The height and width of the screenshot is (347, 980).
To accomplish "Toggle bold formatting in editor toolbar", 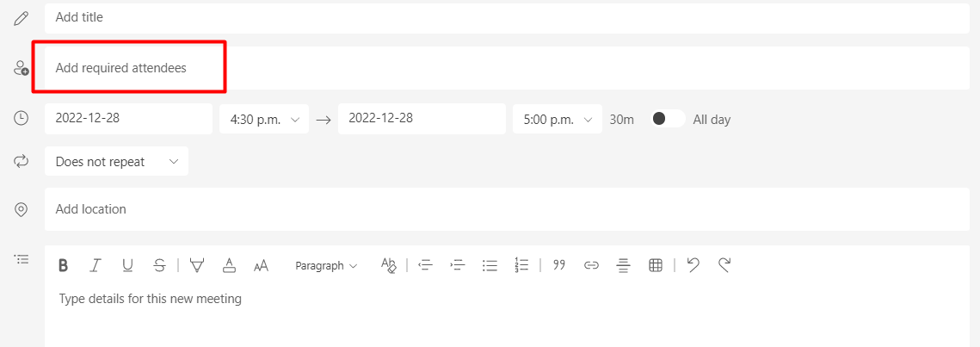I will tap(63, 266).
